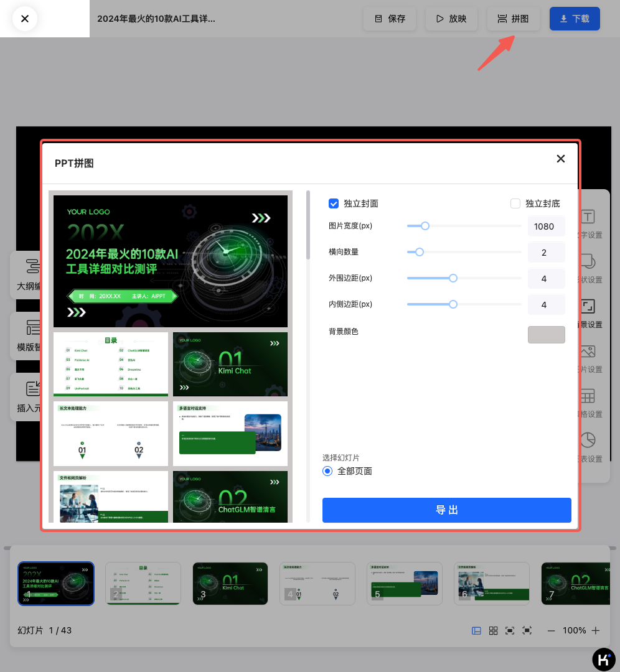Uncheck the 独立封面 checkbox

tap(334, 203)
